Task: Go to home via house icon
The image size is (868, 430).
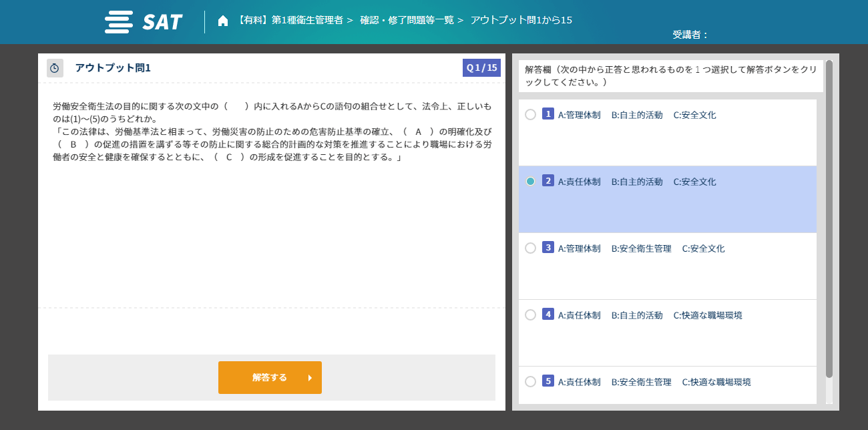Action: 223,21
